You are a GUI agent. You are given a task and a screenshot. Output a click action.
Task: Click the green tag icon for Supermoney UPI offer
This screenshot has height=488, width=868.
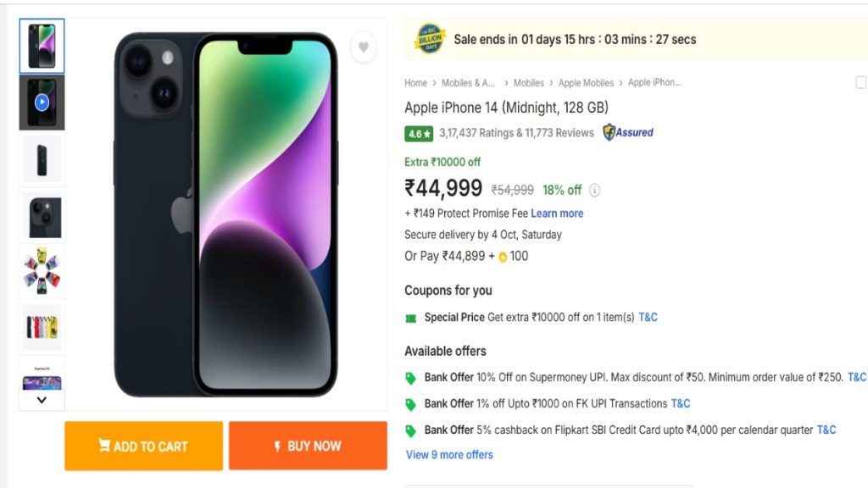[411, 378]
